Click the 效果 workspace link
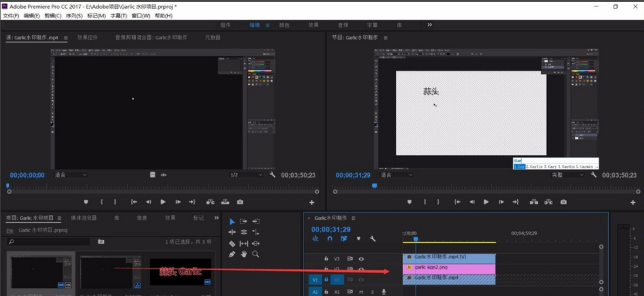The image size is (644, 296). (x=313, y=25)
